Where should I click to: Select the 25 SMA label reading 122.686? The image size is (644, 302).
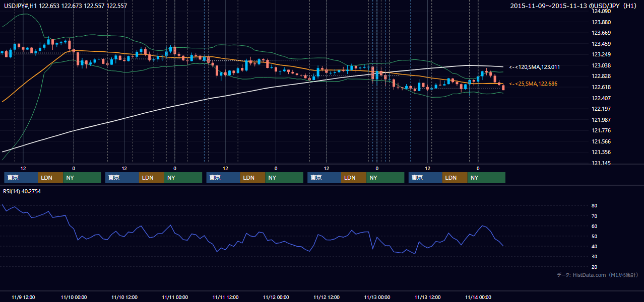[x=533, y=84]
